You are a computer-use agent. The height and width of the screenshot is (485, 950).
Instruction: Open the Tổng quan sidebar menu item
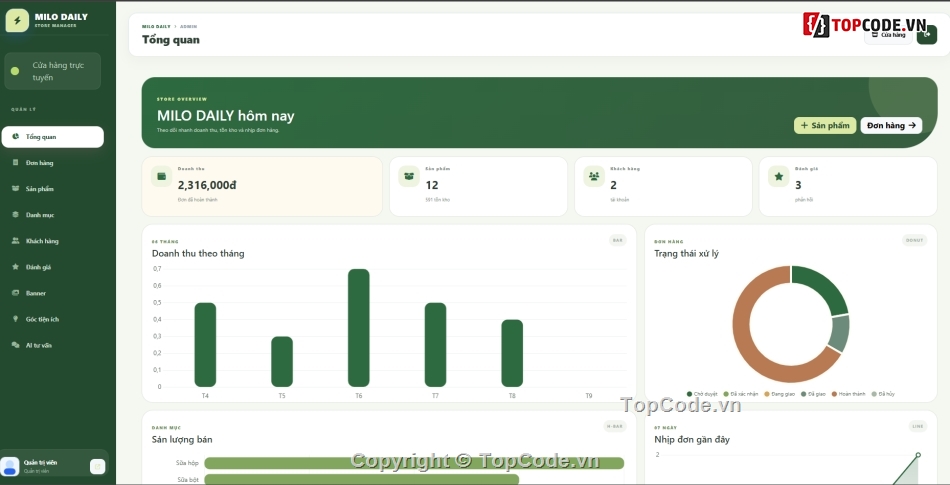click(53, 137)
